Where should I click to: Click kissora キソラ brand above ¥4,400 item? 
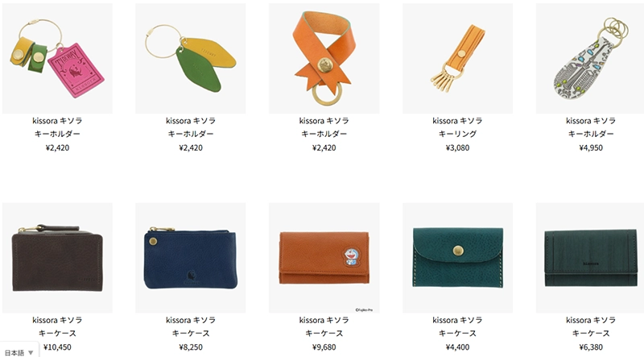click(457, 320)
